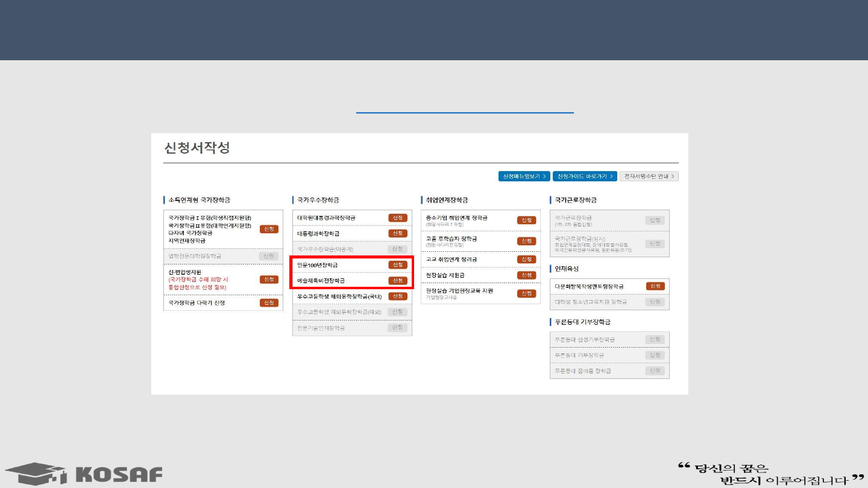
Task: Open 전자서명수단 안내
Action: tap(649, 177)
